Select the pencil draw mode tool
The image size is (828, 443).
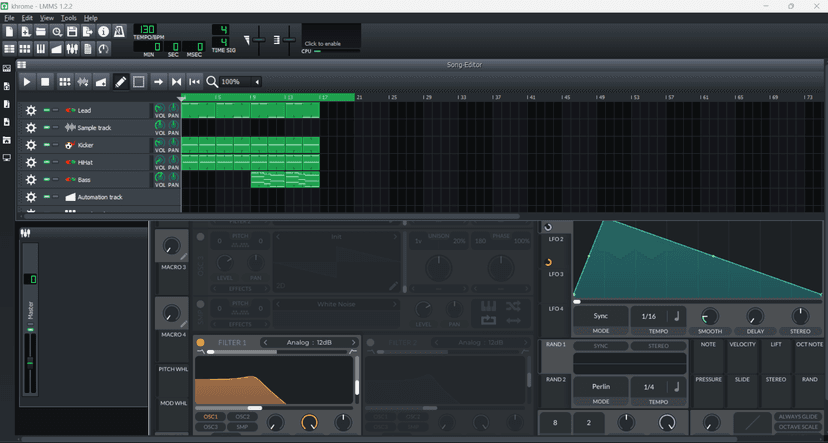[120, 82]
